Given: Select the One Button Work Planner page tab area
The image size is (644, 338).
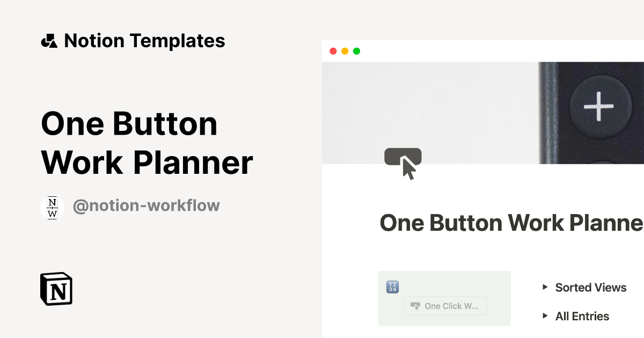Looking at the screenshot, I should click(x=510, y=223).
